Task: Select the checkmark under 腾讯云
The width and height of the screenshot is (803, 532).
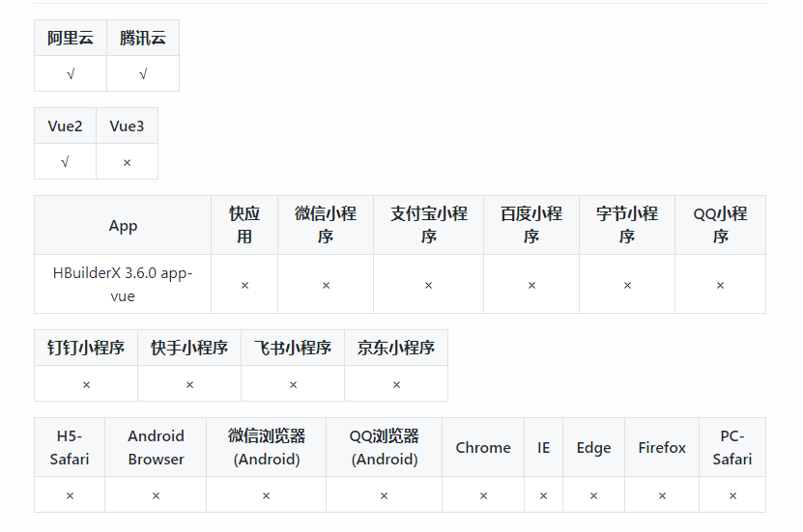Action: click(x=143, y=74)
